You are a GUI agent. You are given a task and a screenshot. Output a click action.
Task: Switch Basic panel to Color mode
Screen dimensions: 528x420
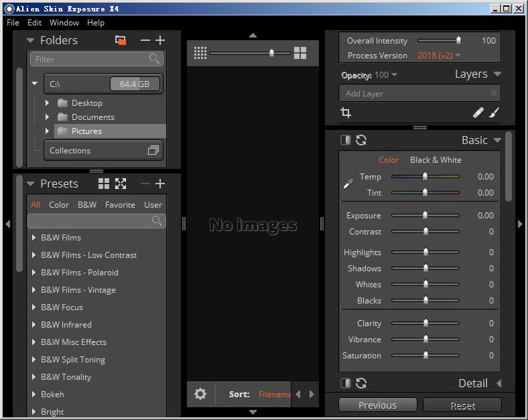pos(389,160)
